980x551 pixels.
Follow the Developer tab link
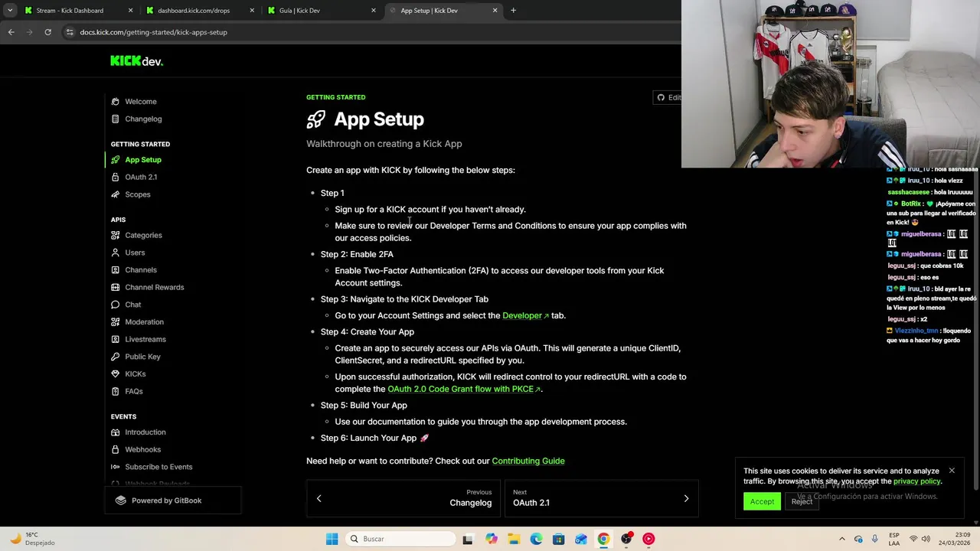click(x=525, y=315)
